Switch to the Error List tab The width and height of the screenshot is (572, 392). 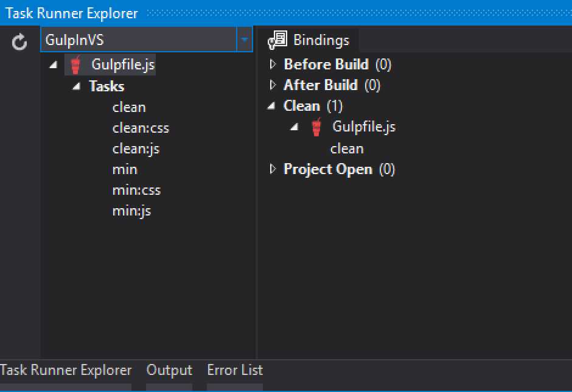tap(235, 370)
